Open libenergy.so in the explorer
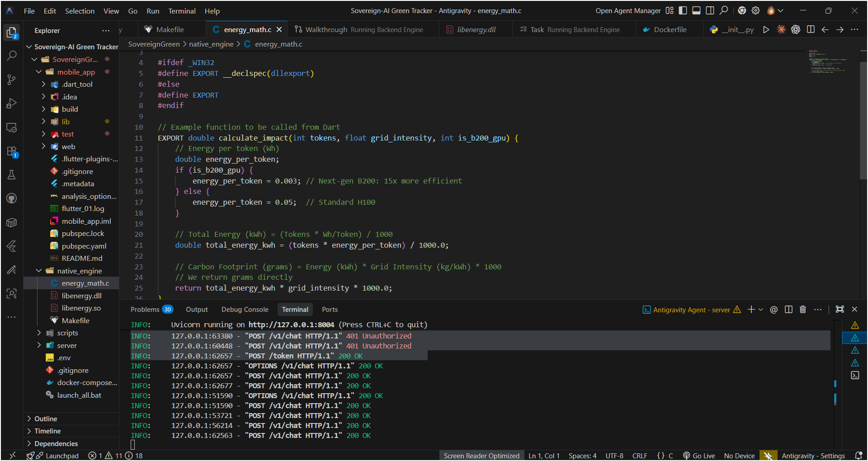The height and width of the screenshot is (461, 868). (81, 308)
